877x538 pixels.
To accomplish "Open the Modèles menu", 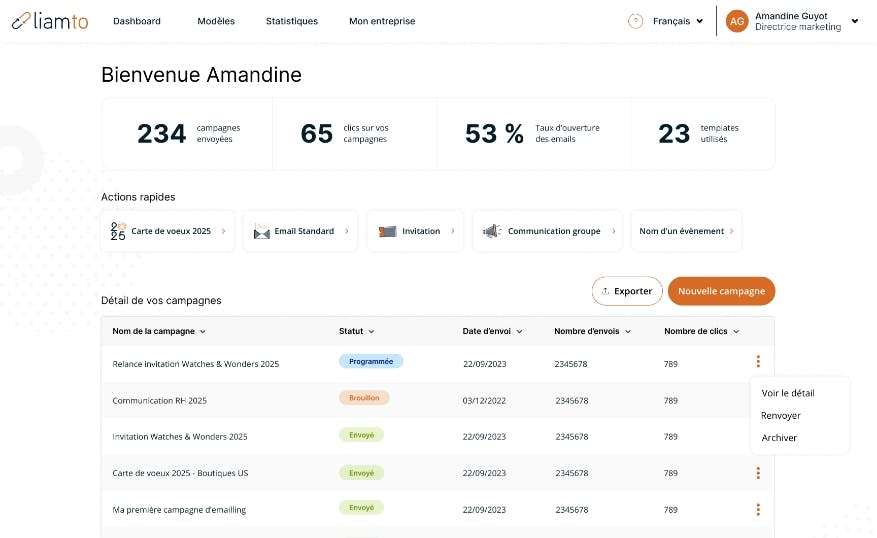I will [x=216, y=21].
